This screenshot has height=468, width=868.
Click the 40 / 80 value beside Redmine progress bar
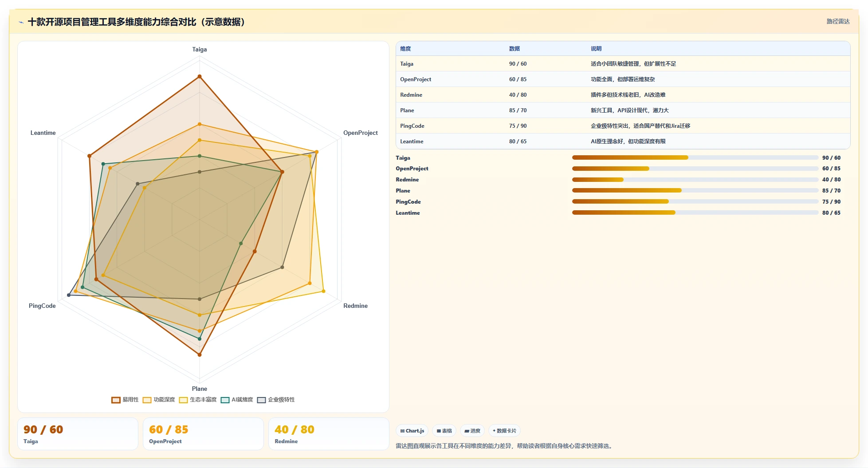831,180
